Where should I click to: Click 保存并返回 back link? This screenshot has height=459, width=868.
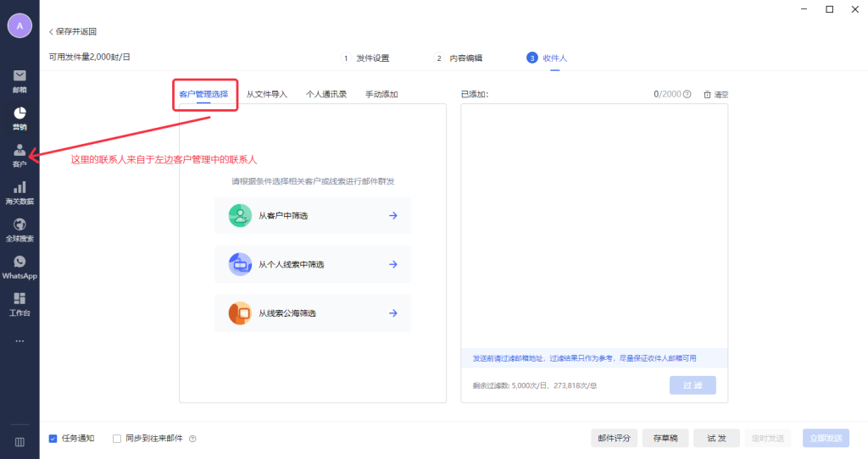[x=73, y=31]
